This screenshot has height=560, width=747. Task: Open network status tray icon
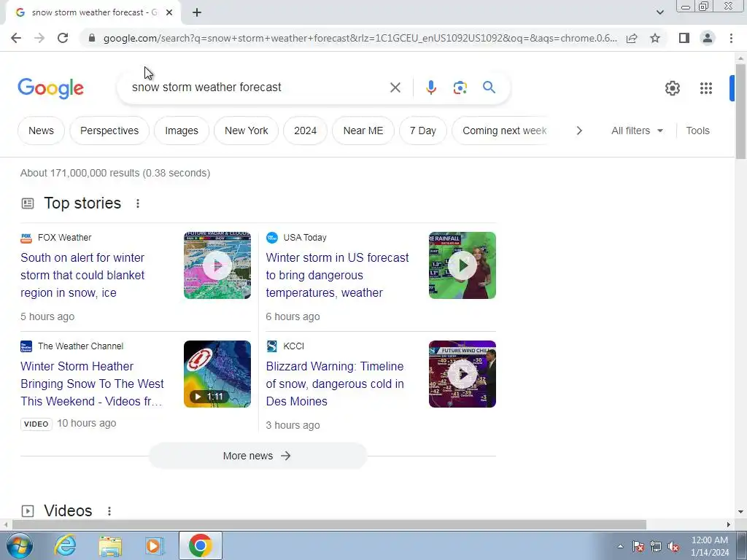656,546
